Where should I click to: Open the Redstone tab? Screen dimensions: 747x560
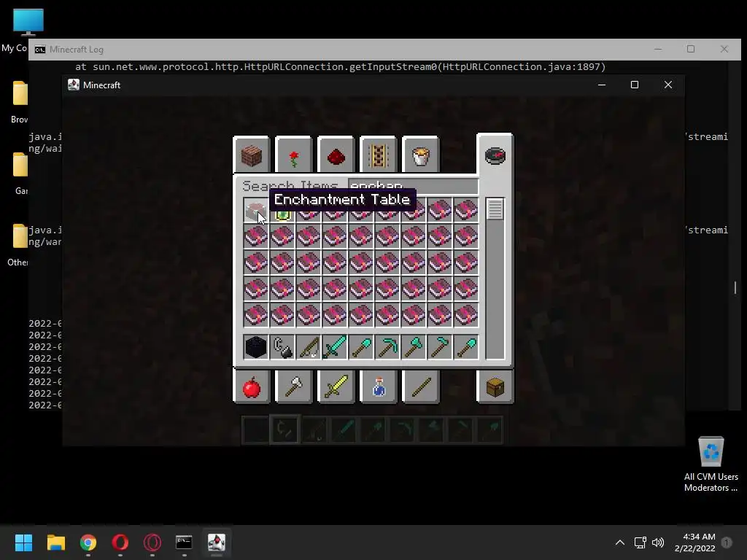click(x=336, y=155)
